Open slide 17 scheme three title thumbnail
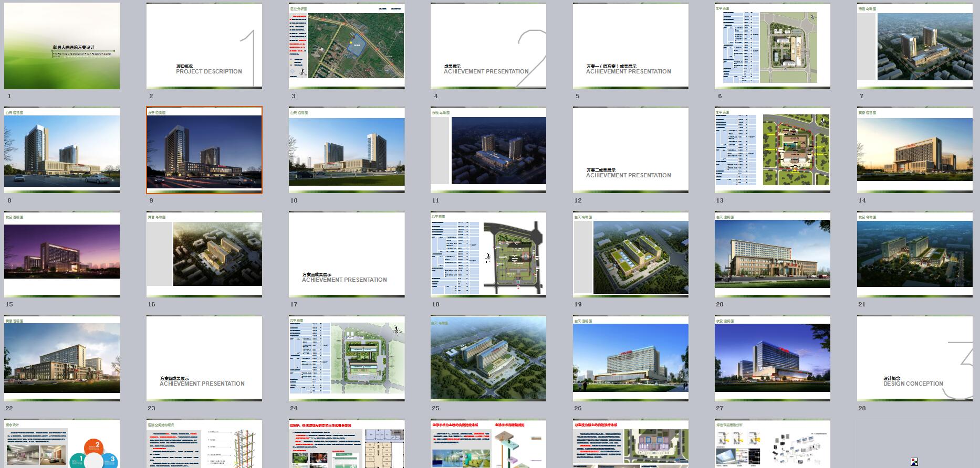 pyautogui.click(x=347, y=254)
